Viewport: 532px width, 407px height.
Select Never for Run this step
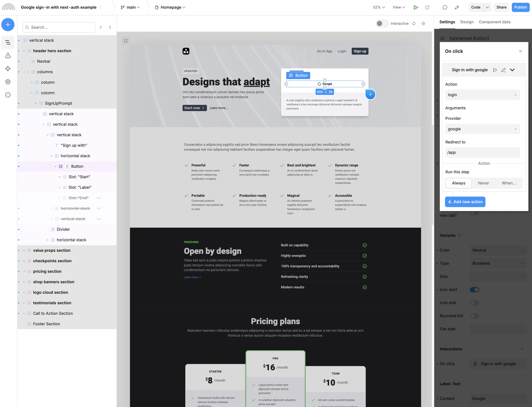tap(483, 183)
